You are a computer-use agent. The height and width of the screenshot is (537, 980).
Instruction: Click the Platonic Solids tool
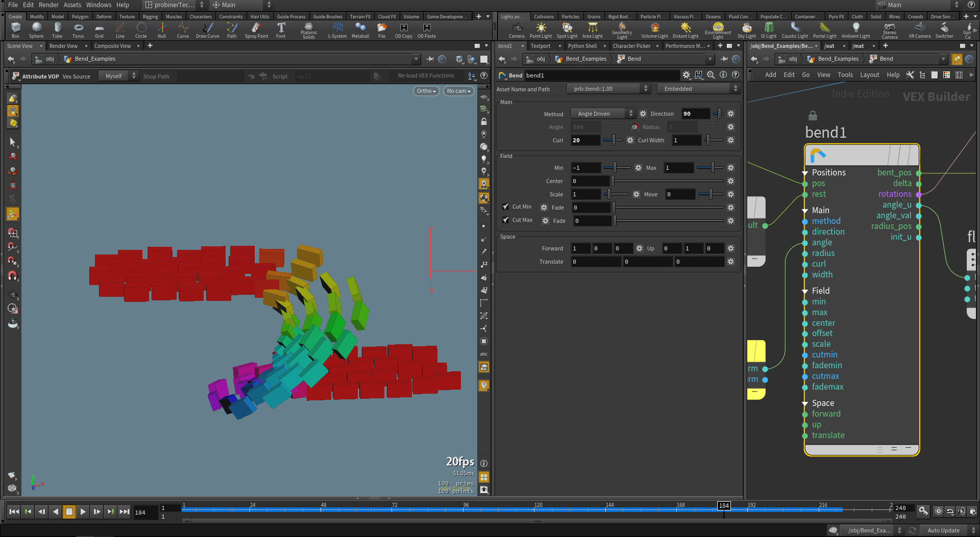coord(309,30)
